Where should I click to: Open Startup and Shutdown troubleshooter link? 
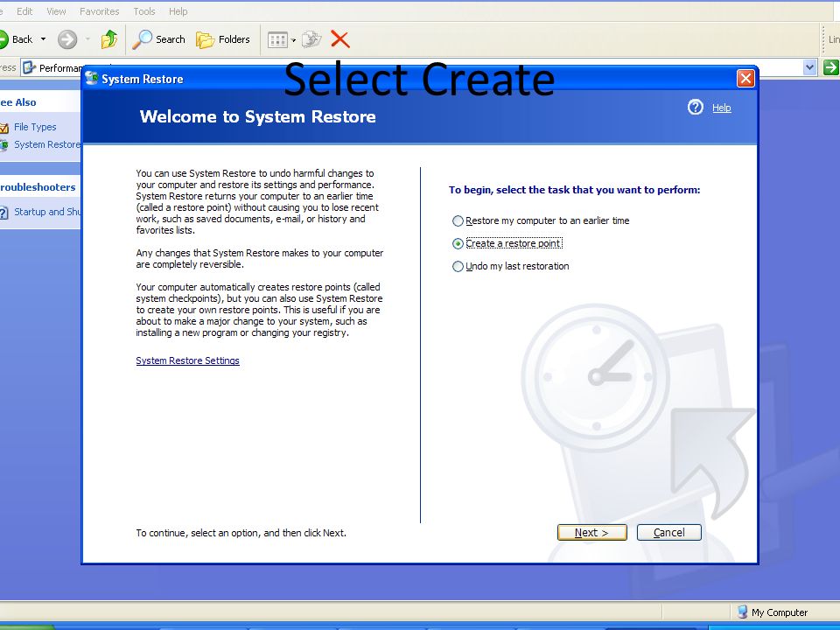click(47, 212)
